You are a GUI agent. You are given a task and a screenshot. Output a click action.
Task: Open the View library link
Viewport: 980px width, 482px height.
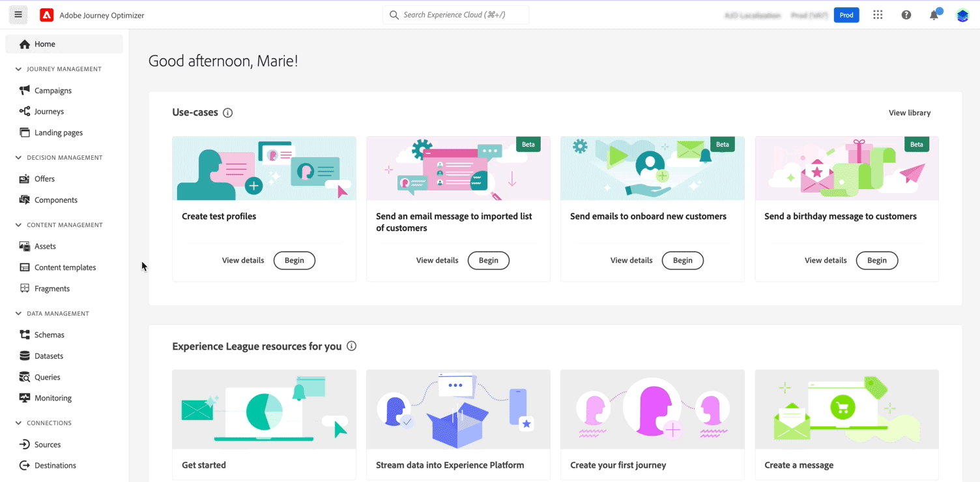pyautogui.click(x=910, y=113)
